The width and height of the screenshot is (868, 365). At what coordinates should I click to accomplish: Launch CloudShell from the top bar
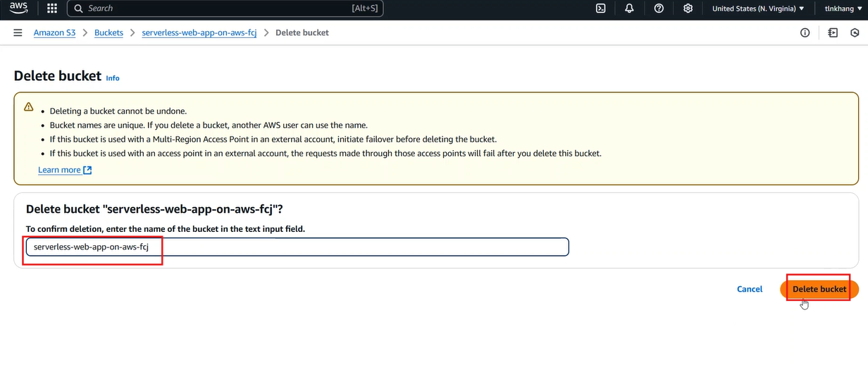pos(600,8)
